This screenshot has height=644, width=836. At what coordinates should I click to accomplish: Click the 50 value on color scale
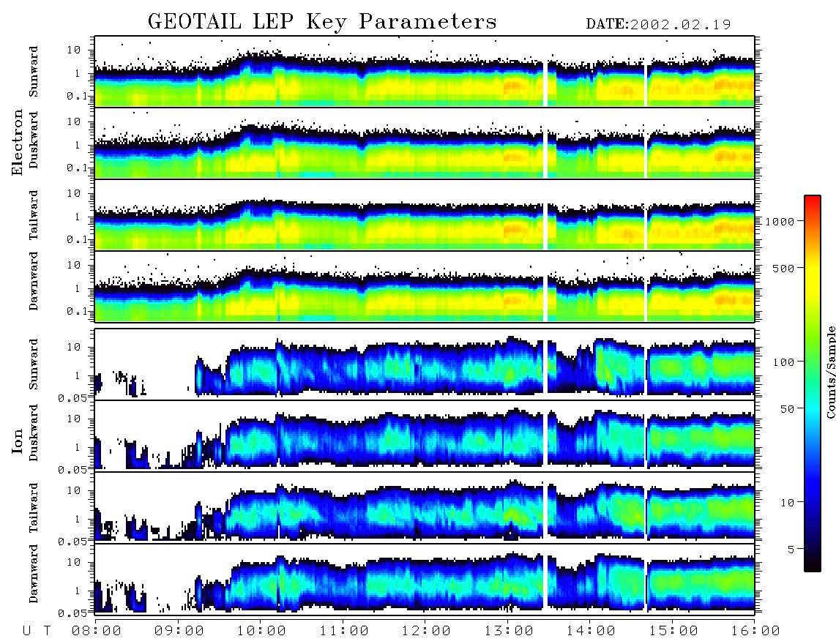click(787, 409)
